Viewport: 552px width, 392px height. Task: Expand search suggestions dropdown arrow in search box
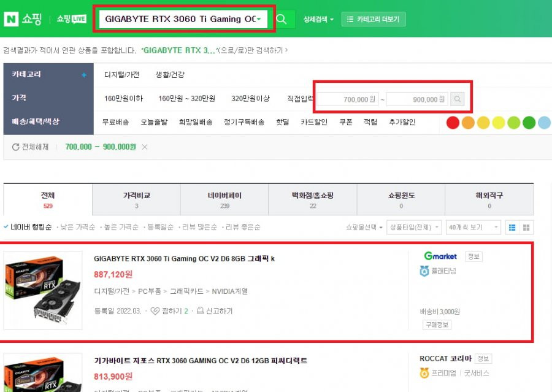[x=259, y=19]
